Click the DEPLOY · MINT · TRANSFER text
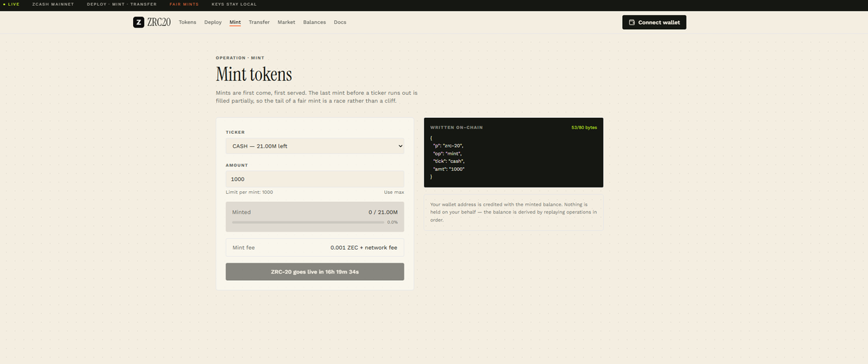This screenshot has height=364, width=868. 122,4
